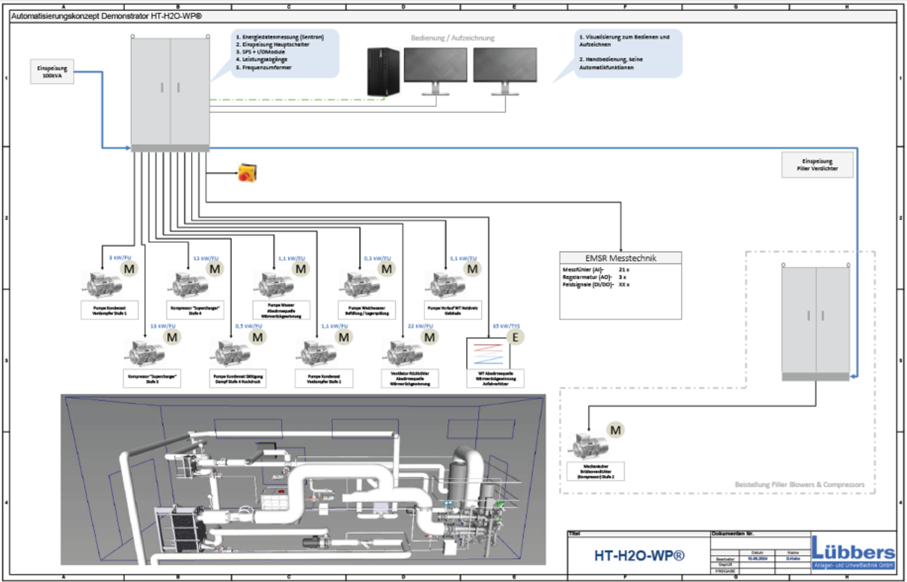Click the main control cabinet at top left
Viewport: 907px width, 582px height.
coord(170,91)
